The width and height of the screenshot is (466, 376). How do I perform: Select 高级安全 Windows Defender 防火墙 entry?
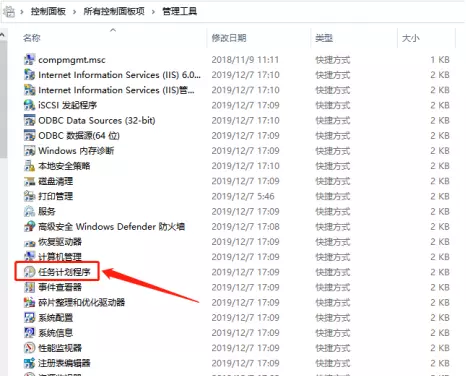pos(112,226)
